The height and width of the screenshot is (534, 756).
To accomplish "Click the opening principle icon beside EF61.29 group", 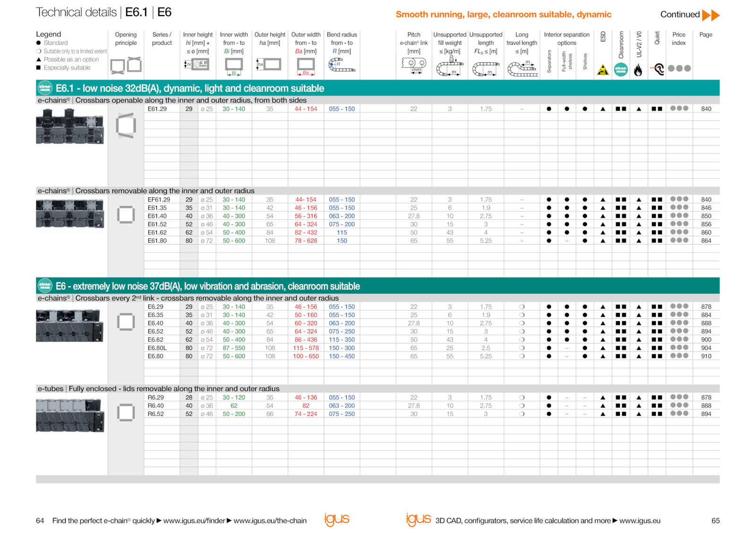I will coord(126,214).
